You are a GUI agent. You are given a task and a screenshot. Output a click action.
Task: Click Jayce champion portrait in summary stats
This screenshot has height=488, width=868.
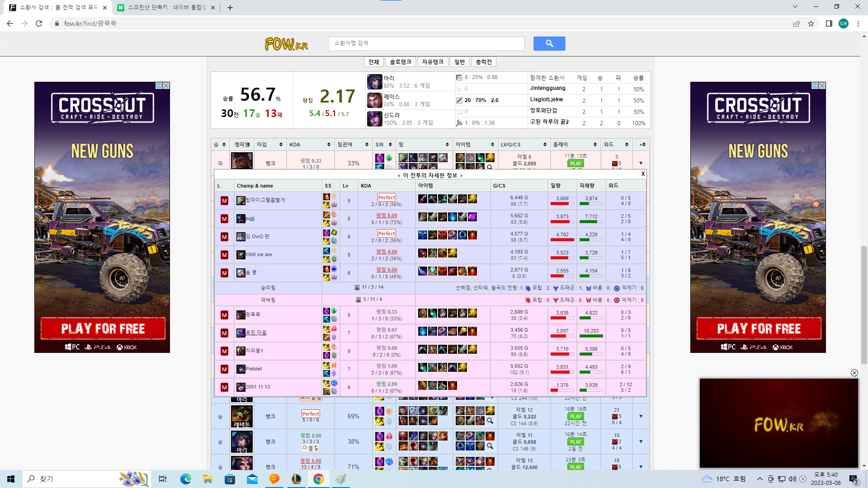coord(374,100)
